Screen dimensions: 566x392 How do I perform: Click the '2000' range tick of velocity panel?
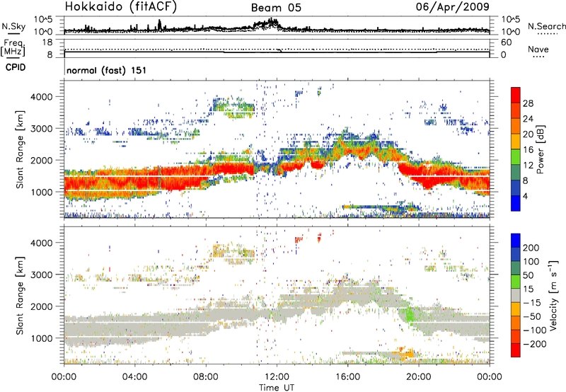click(x=41, y=306)
